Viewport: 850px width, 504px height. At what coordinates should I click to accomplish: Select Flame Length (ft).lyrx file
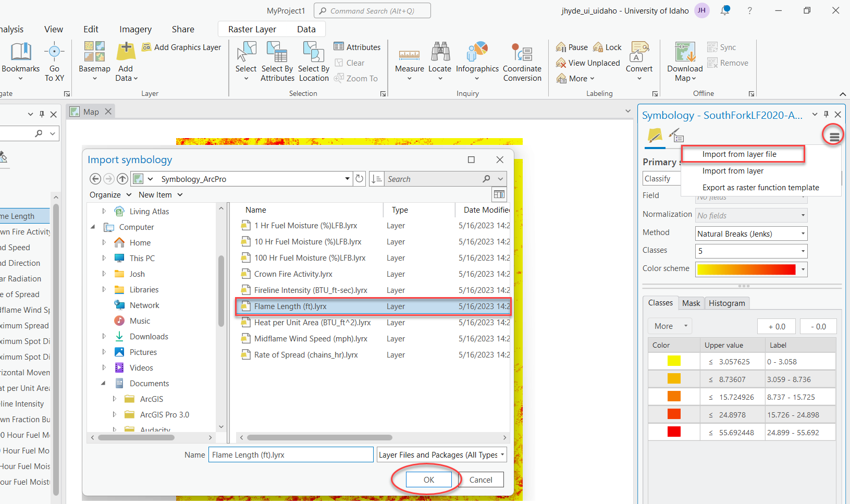click(373, 306)
